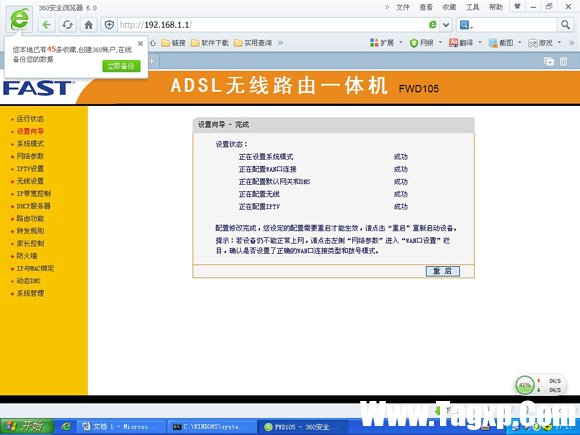Expand the 网银 dropdown arrow
Screen dimensions: 580x435
tap(440, 43)
